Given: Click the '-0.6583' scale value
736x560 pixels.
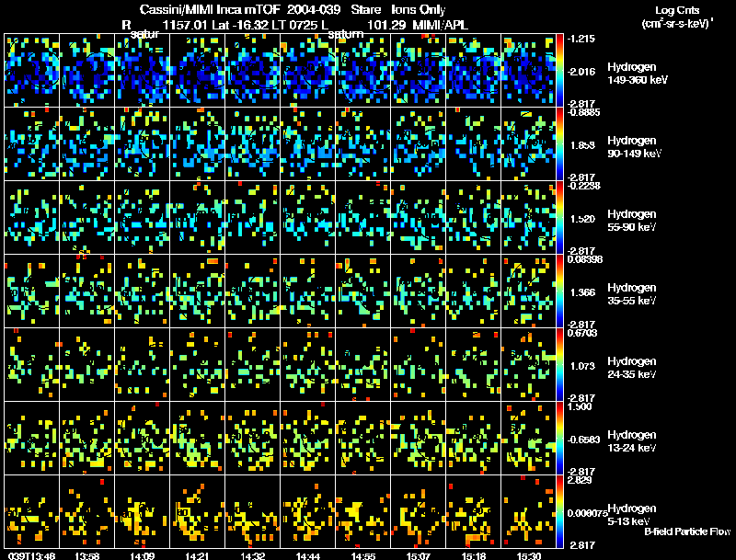Looking at the screenshot, I should [x=583, y=440].
